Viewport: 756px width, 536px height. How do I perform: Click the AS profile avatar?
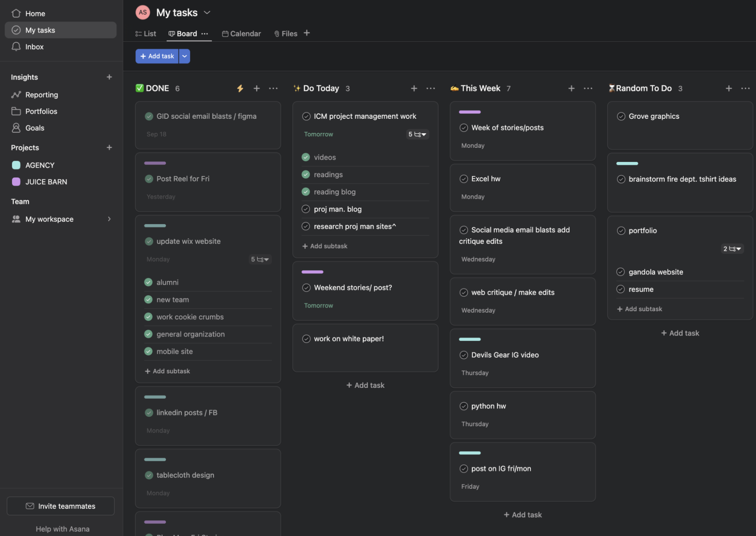pyautogui.click(x=143, y=12)
